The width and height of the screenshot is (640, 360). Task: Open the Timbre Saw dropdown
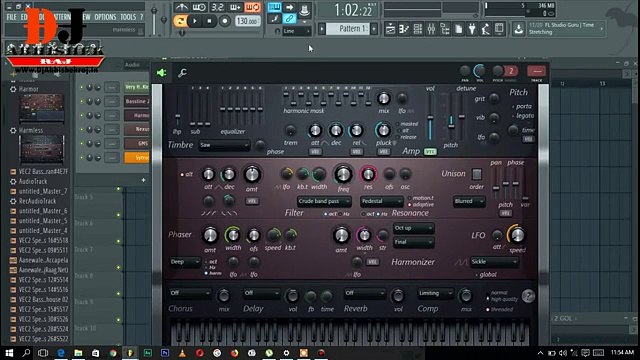point(224,145)
